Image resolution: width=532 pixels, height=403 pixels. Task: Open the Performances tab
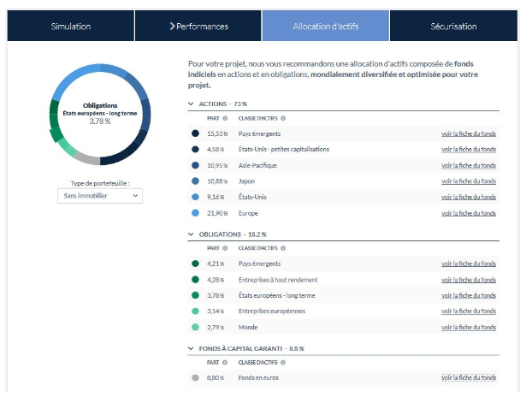[198, 26]
